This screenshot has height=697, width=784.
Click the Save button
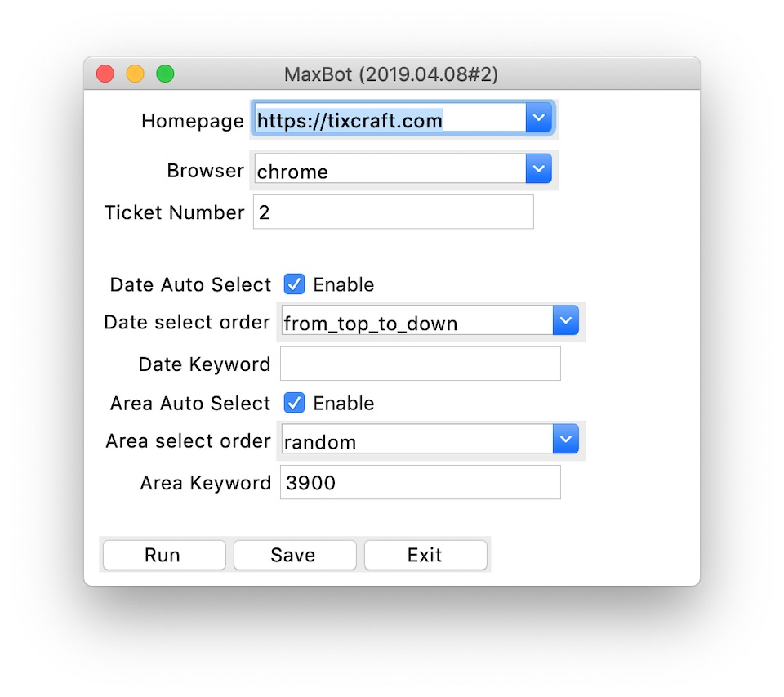295,555
